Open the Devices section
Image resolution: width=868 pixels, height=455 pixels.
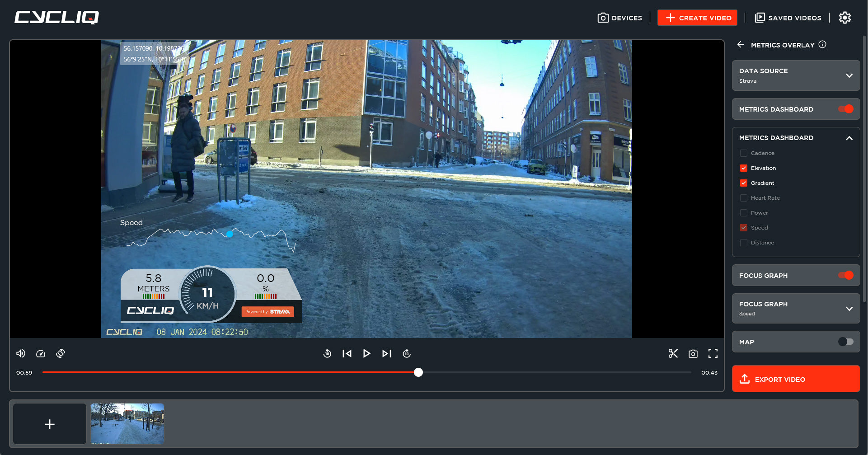click(x=619, y=18)
